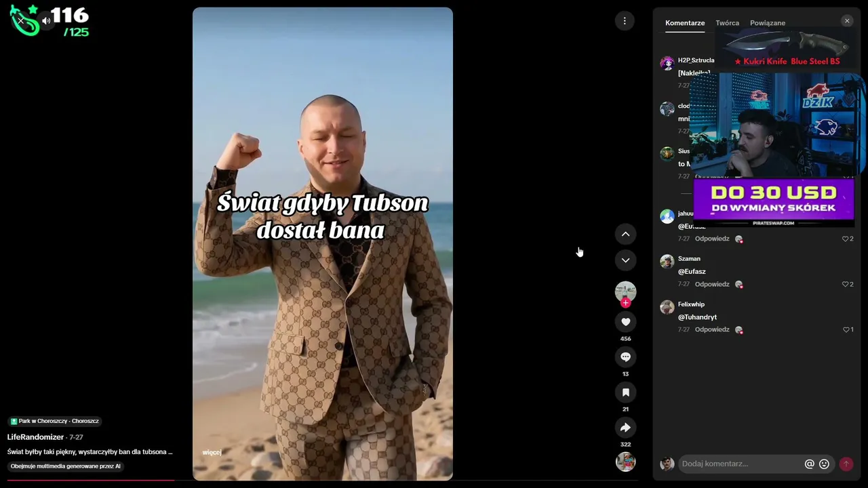Viewport: 868px width, 488px height.
Task: Switch to the Komentarze tab
Action: pos(685,23)
